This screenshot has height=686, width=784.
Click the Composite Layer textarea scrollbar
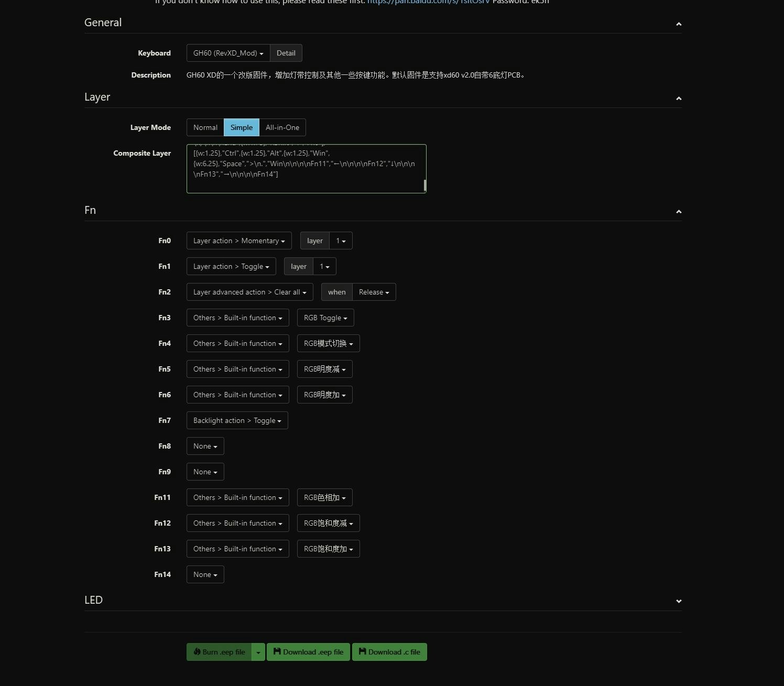click(x=424, y=185)
